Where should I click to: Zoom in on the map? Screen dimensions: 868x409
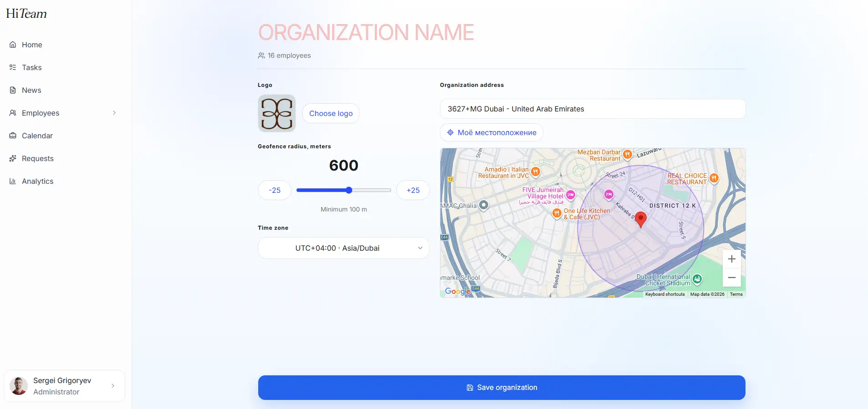(x=732, y=259)
